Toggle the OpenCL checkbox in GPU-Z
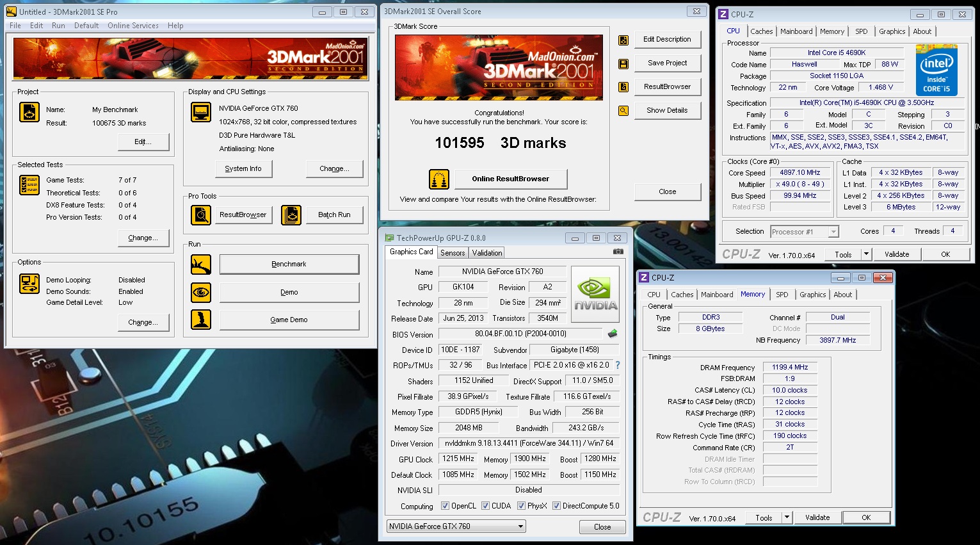 445,506
